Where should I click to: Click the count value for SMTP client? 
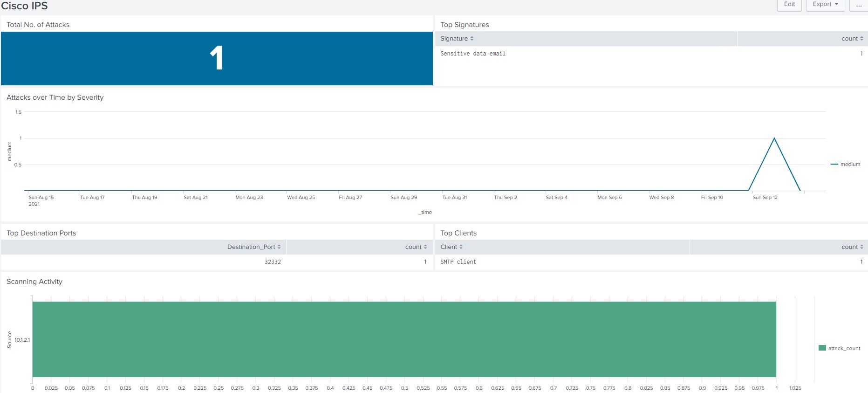(861, 262)
